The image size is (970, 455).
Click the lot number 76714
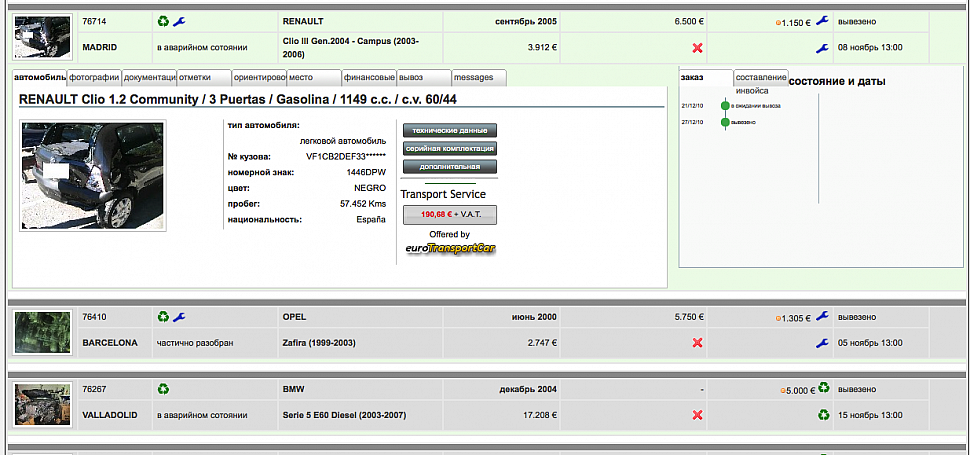(x=94, y=22)
